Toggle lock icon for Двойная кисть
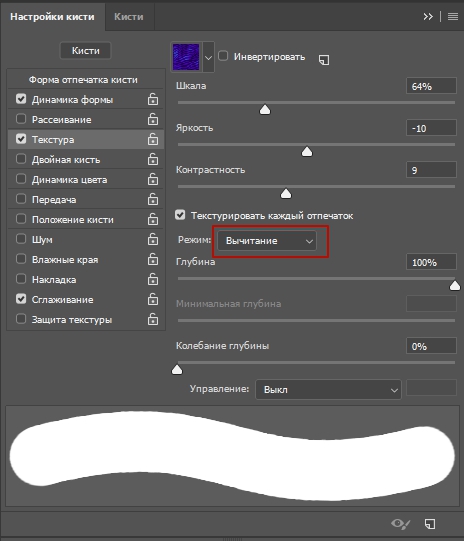Image resolution: width=464 pixels, height=541 pixels. (x=153, y=159)
